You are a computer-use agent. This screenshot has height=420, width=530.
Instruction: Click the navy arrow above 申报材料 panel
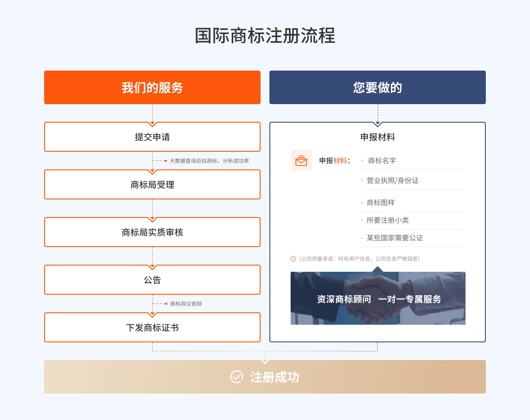pos(378,124)
